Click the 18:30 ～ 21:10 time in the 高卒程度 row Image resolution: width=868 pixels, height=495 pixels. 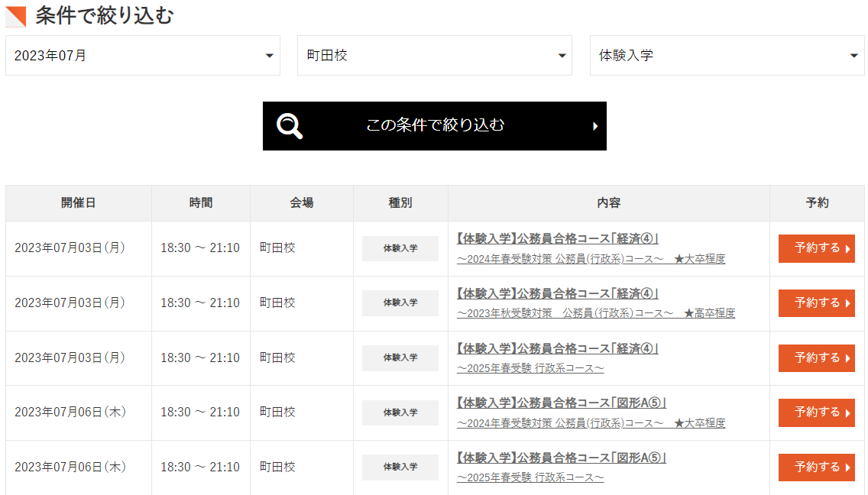click(200, 302)
